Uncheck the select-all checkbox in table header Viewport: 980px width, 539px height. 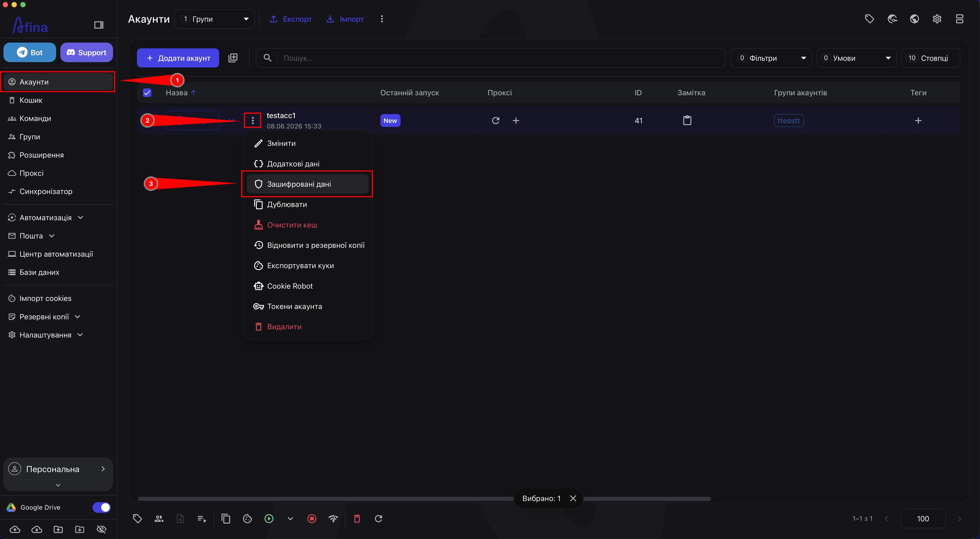[x=147, y=92]
